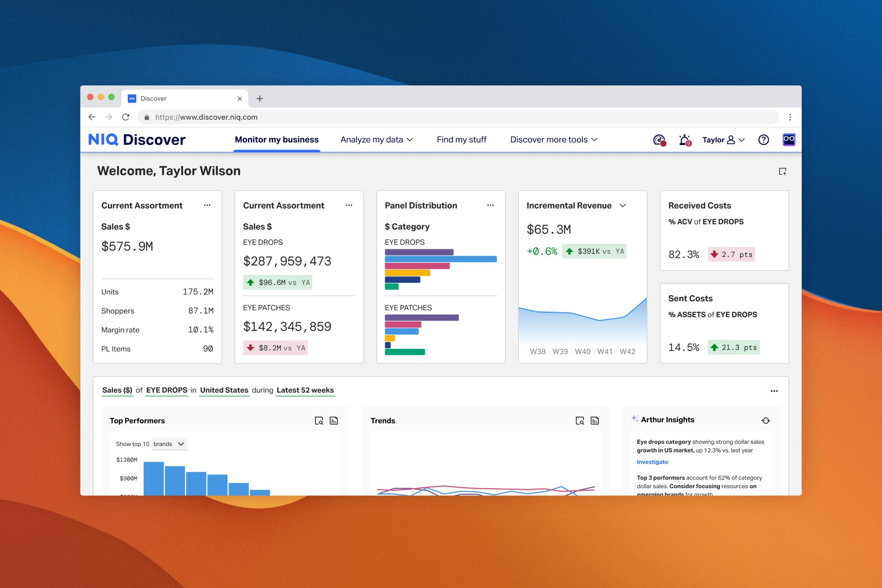The width and height of the screenshot is (882, 588).
Task: Click the long blue bar in EYE DROPS distribution
Action: 441,259
